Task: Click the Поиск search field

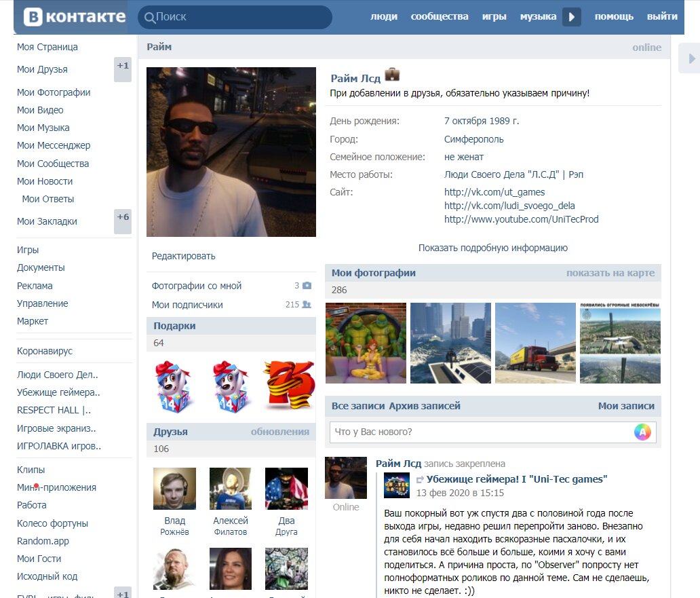Action: click(x=235, y=17)
